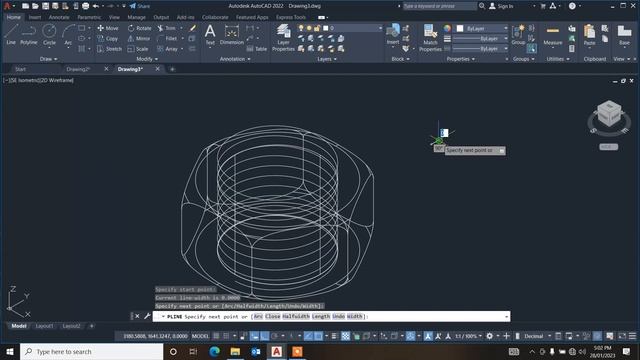Expand the Modify panel
Viewport: 640px width, 360px height.
click(147, 59)
